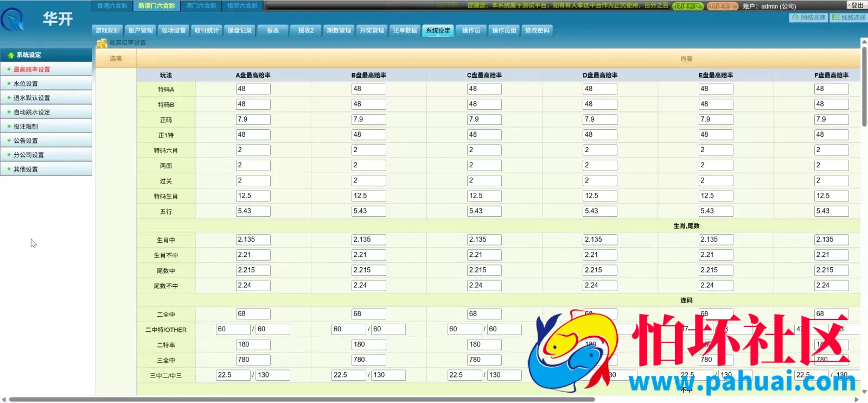Open 水位设置 in the sidebar
This screenshot has height=403, width=868.
46,84
